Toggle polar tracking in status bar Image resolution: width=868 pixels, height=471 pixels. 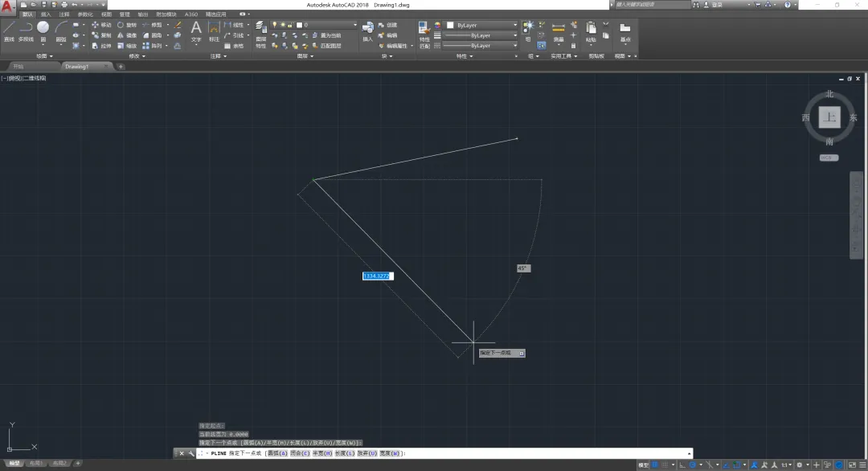point(693,465)
